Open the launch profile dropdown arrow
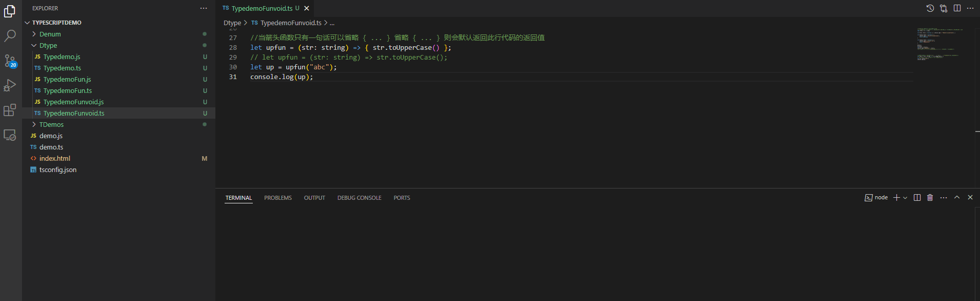Screen dimensions: 980x301 [x=905, y=198]
